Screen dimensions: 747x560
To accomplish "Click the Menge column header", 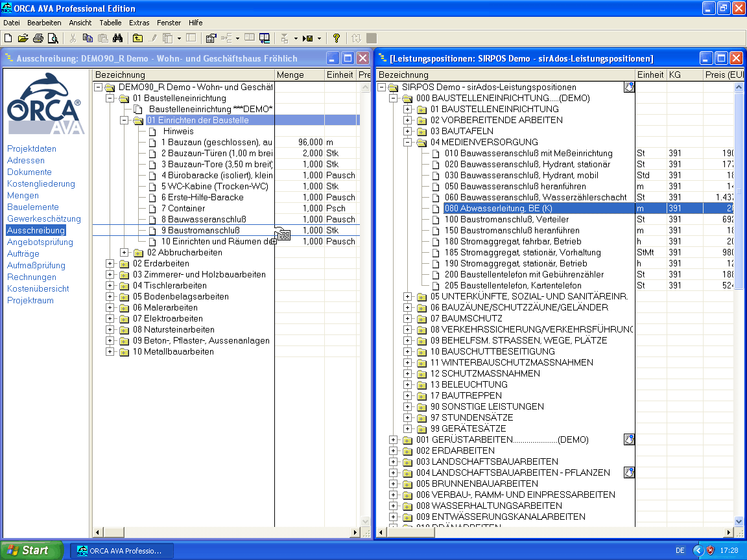I will tap(299, 75).
